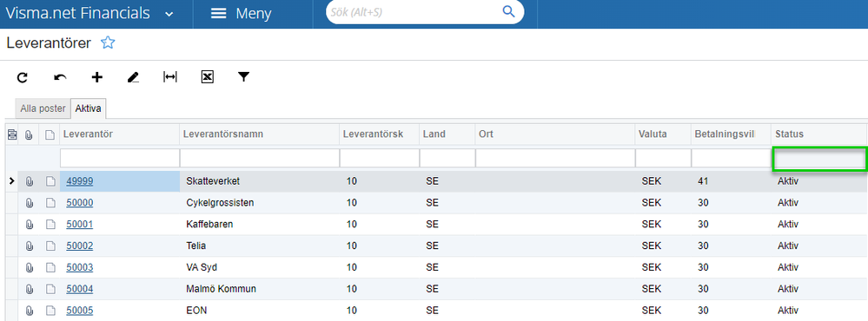The width and height of the screenshot is (868, 321).
Task: Sort by Betalningsvil column header
Action: pyautogui.click(x=731, y=134)
